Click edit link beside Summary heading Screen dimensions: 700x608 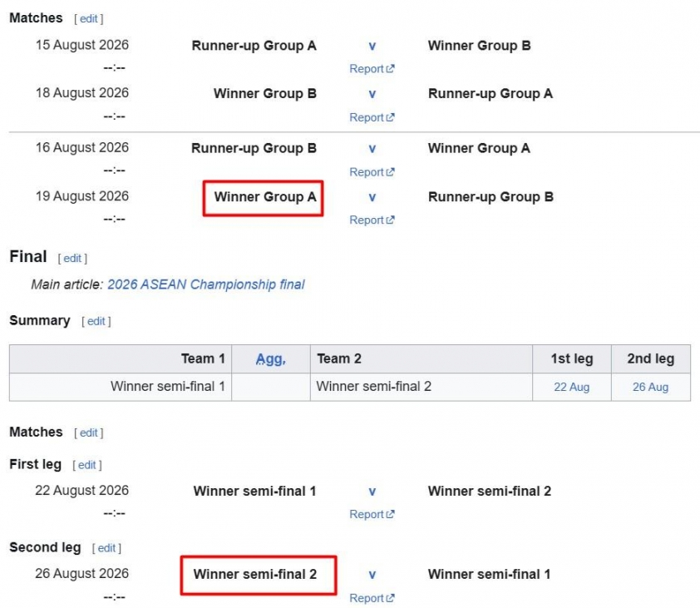tap(96, 321)
